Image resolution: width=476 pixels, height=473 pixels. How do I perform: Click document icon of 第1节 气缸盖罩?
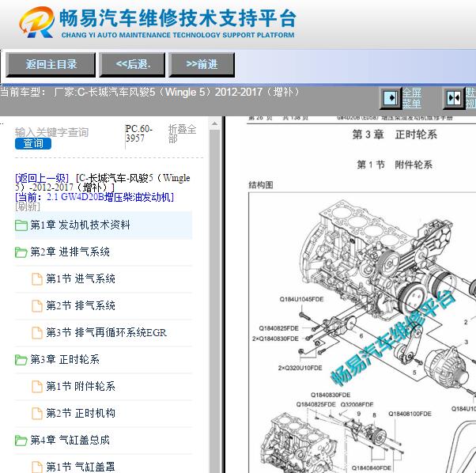37,467
